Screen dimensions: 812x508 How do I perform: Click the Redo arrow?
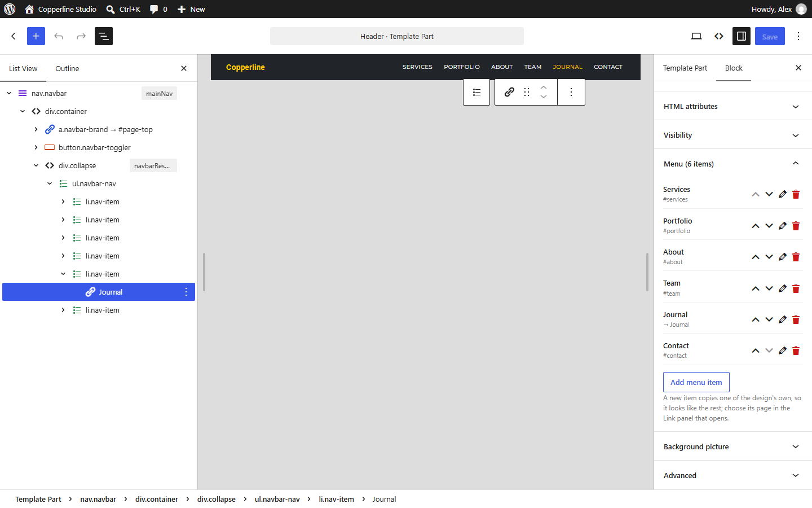click(x=81, y=36)
